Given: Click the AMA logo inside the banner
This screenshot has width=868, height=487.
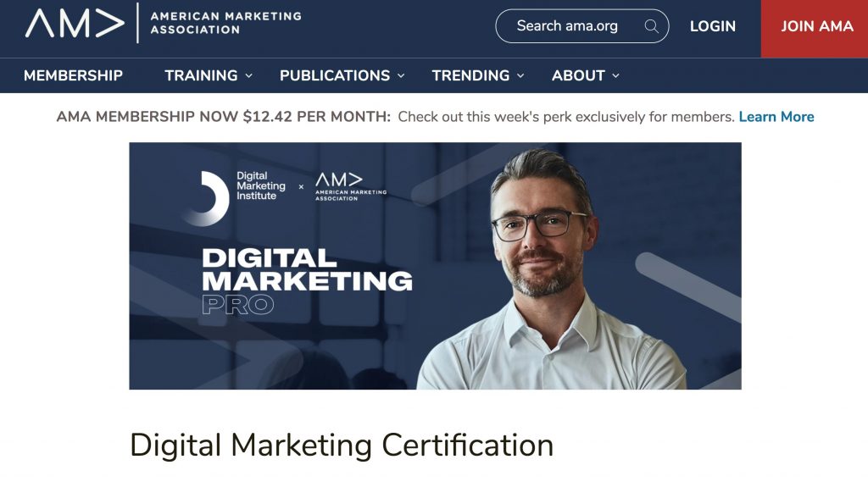Looking at the screenshot, I should [x=351, y=186].
